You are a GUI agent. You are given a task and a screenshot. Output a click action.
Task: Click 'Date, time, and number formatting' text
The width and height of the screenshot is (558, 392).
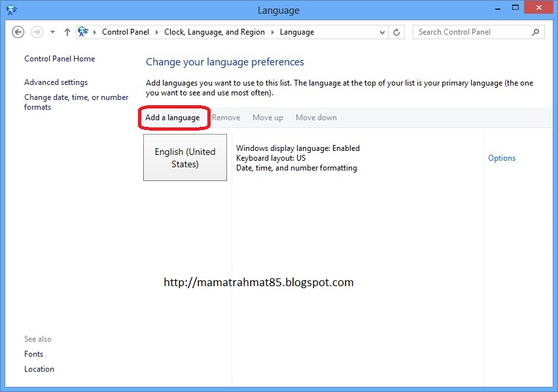tap(296, 168)
